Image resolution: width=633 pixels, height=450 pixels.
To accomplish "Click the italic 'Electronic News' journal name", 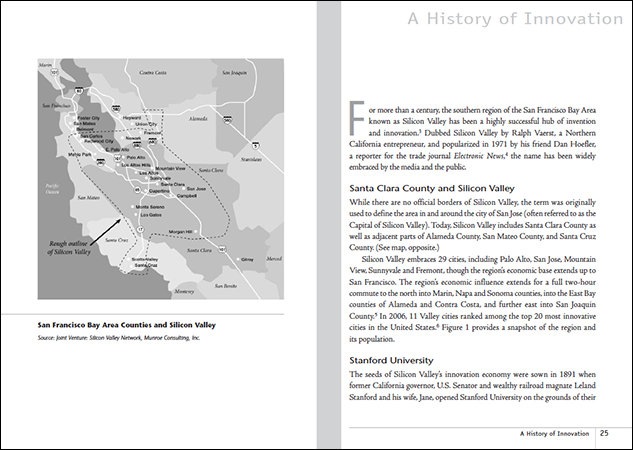I will click(479, 156).
